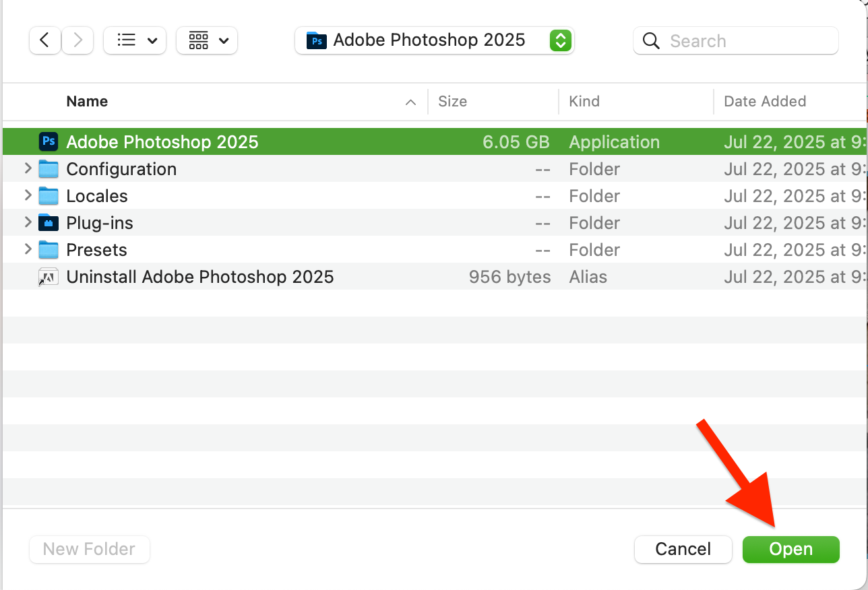
Task: Select the Plug-ins folder name
Action: (100, 223)
